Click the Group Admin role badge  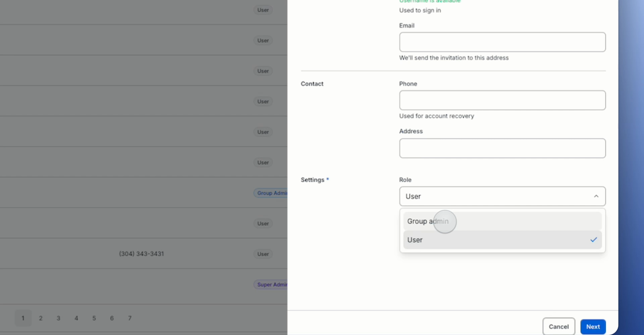[x=271, y=193]
